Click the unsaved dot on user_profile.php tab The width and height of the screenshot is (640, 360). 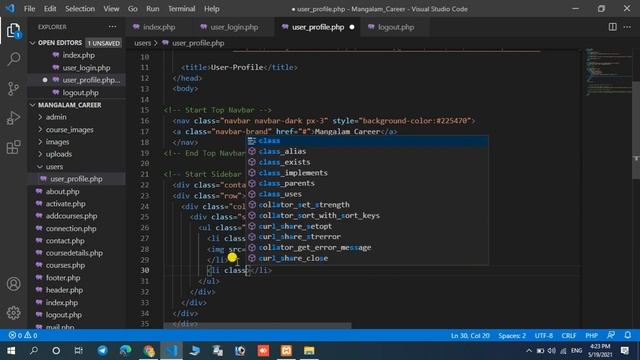352,27
